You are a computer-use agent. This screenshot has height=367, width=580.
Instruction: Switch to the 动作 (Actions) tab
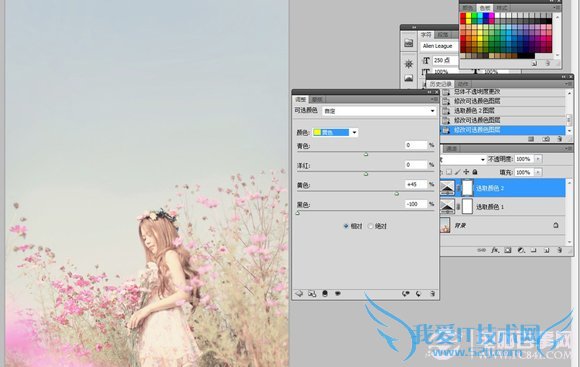click(x=463, y=84)
